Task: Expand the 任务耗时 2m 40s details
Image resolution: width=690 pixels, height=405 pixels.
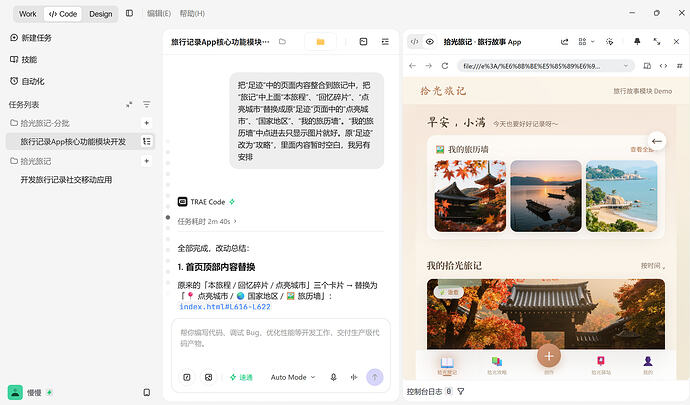Action: coord(207,221)
